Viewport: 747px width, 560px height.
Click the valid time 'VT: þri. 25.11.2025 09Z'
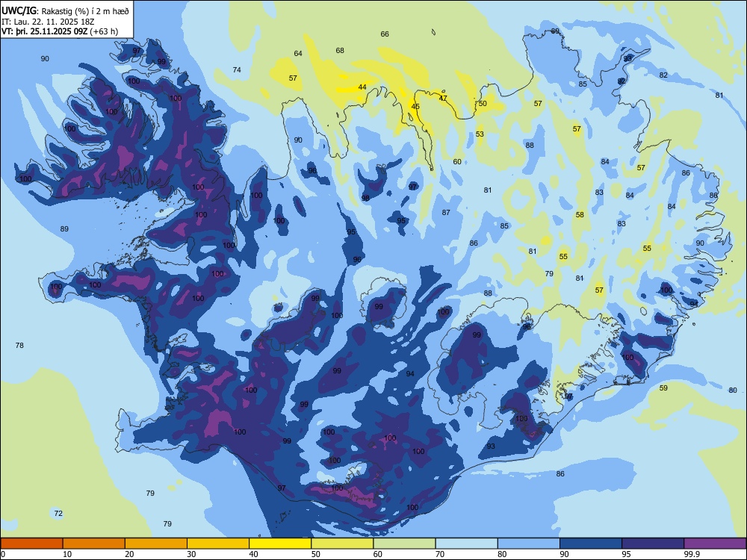click(x=45, y=31)
